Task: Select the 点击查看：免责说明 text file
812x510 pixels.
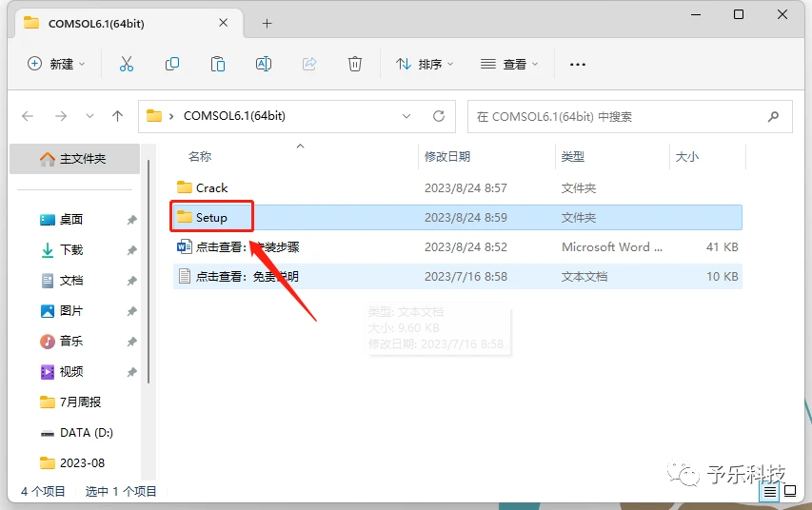Action: point(458,277)
